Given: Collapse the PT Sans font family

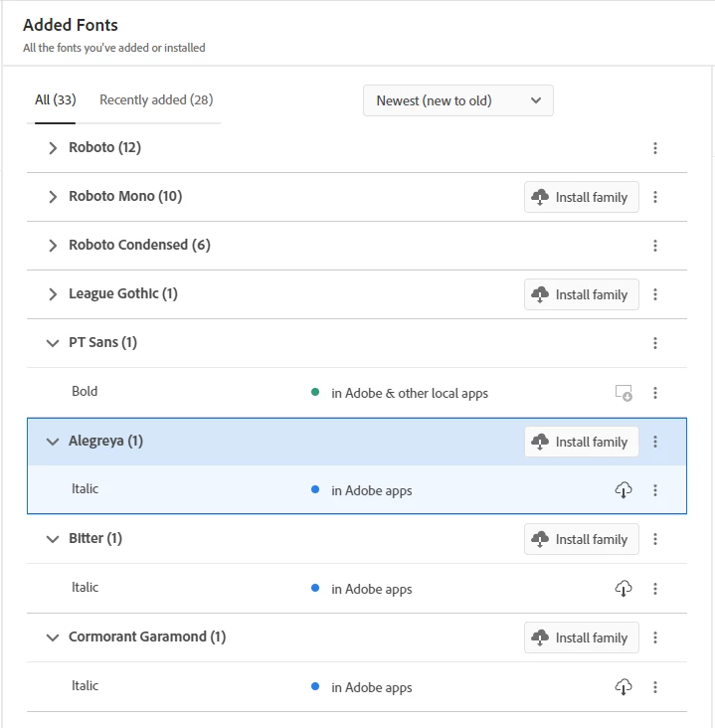Looking at the screenshot, I should [x=53, y=343].
